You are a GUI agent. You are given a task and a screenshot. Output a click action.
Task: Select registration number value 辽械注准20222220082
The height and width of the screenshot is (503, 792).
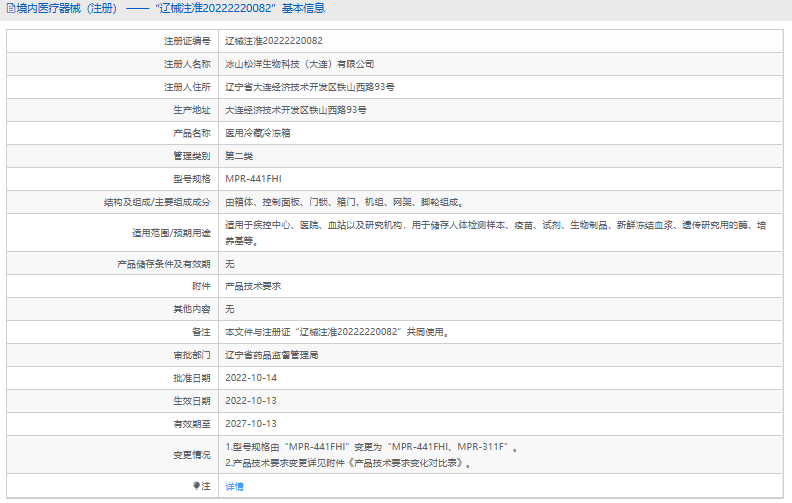pyautogui.click(x=274, y=41)
